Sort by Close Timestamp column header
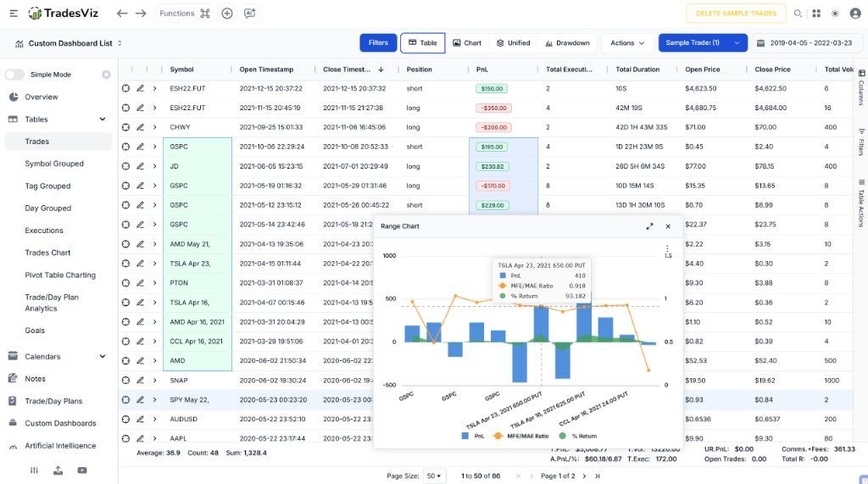Viewport: 868px width, 484px height. point(353,70)
